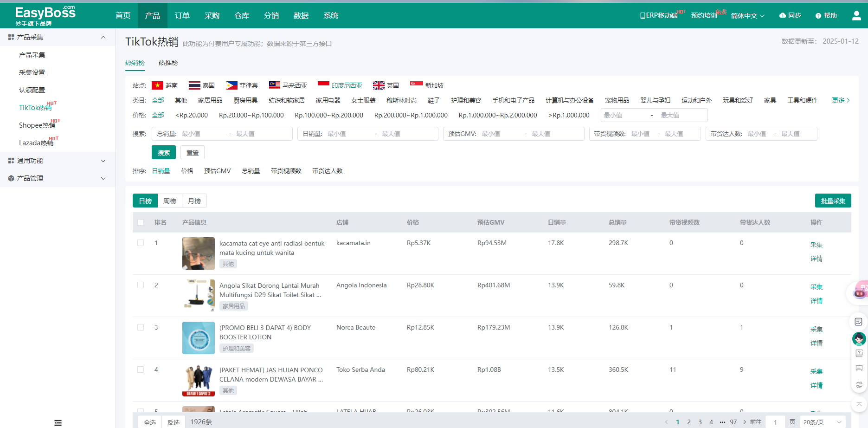
Task: Open the 产品 top menu
Action: pos(153,16)
